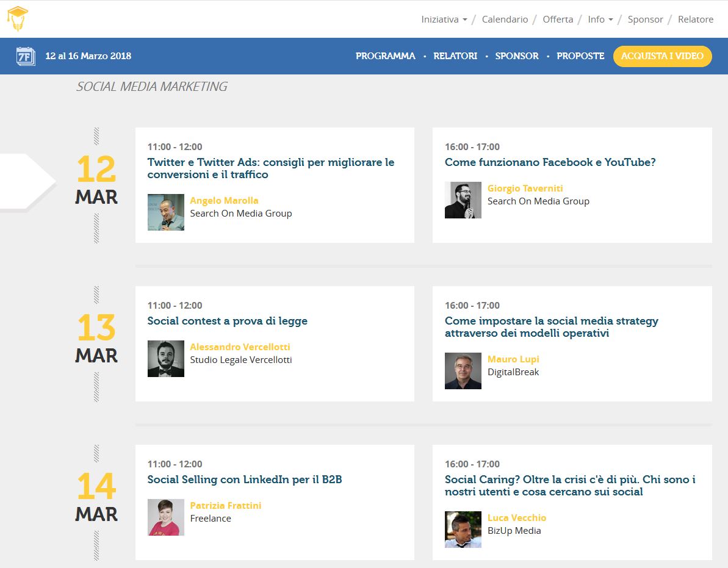Click the 7F calendar icon
The height and width of the screenshot is (568, 728).
26,56
